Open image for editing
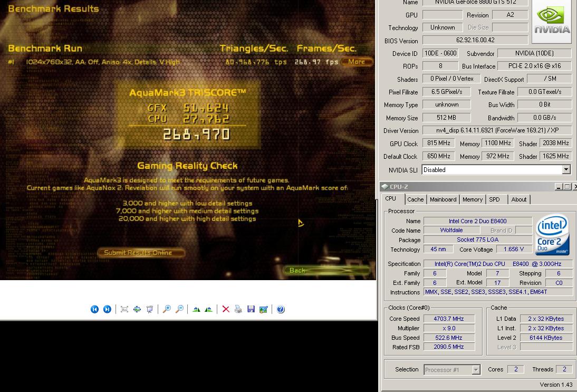The width and height of the screenshot is (577, 392). point(264,309)
